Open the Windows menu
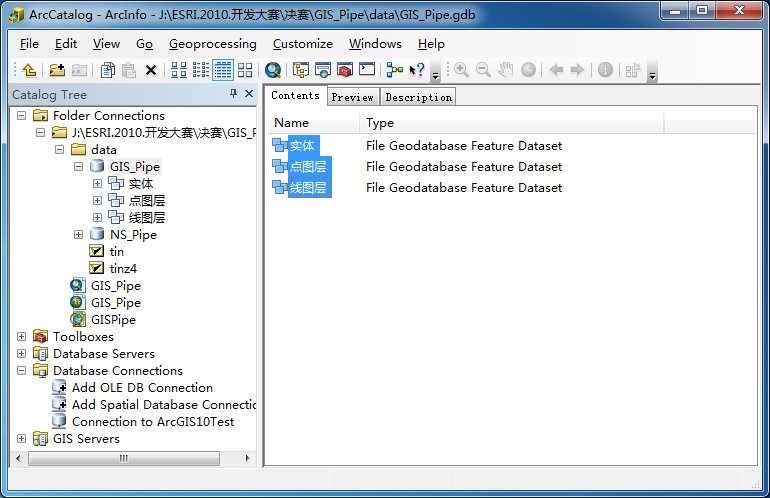The width and height of the screenshot is (770, 498). click(x=375, y=44)
